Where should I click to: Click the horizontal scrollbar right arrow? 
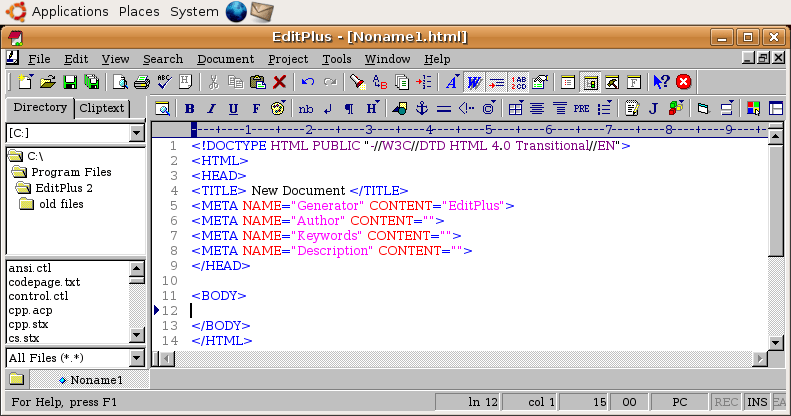(x=759, y=359)
